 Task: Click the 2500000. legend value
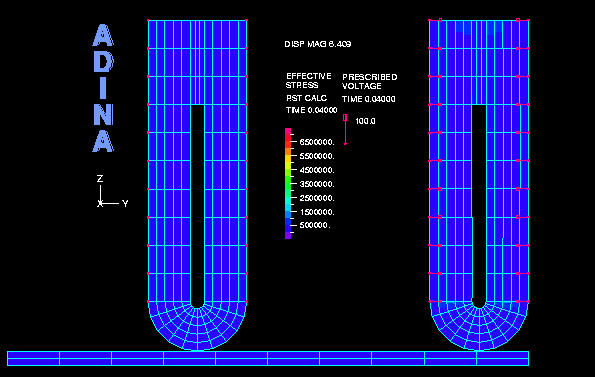[317, 198]
